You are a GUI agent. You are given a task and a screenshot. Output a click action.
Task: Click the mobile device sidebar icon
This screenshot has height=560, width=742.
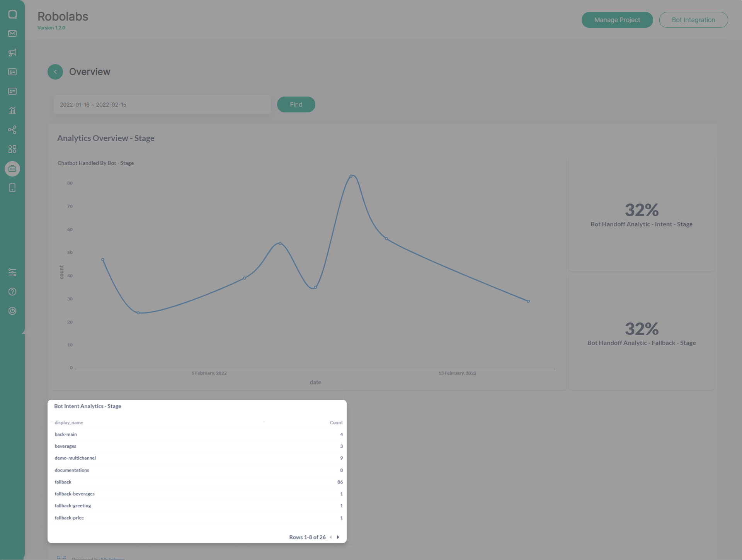tap(12, 188)
